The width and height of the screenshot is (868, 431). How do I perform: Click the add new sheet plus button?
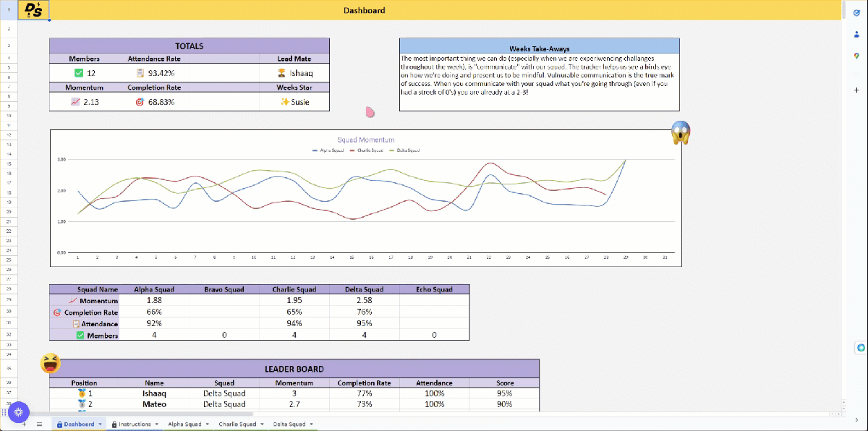pos(24,424)
